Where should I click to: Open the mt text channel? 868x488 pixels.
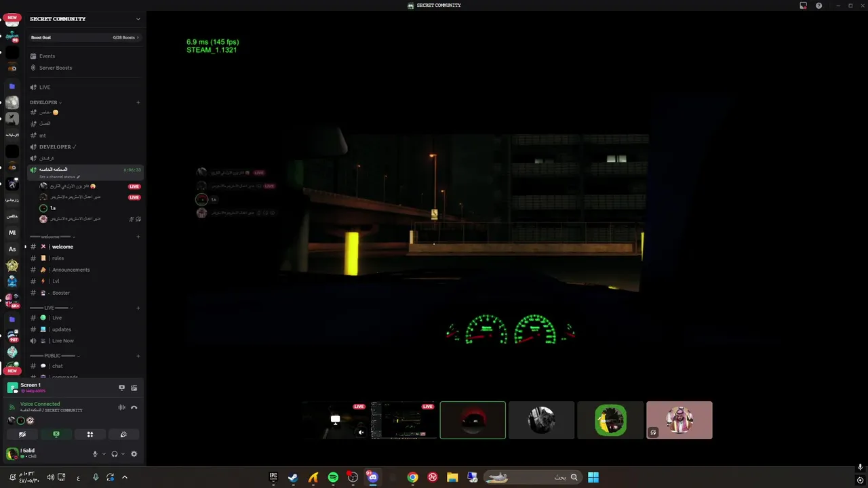[85, 136]
